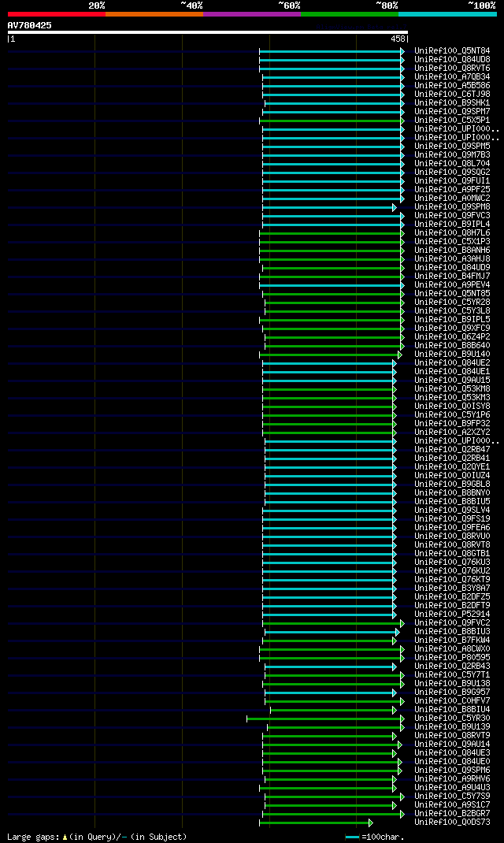504x843 pixels.
Task: Click the purple ~60% identity legend bar
Action: tap(252, 14)
